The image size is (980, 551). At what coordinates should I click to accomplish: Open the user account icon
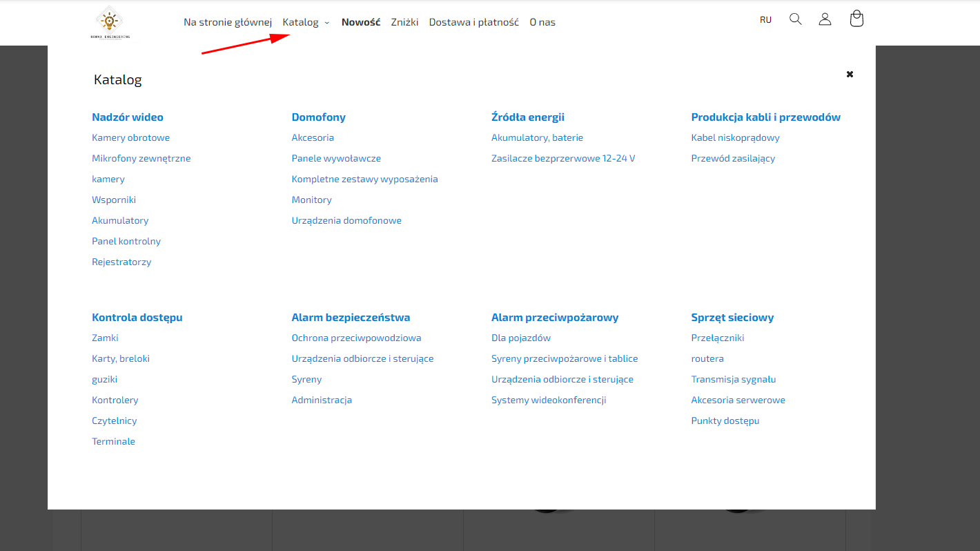pos(825,19)
